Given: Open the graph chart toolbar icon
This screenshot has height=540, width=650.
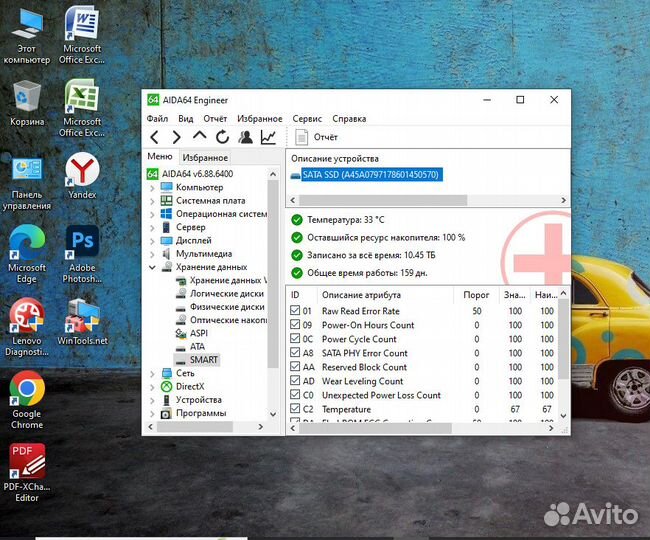Looking at the screenshot, I should click(268, 137).
